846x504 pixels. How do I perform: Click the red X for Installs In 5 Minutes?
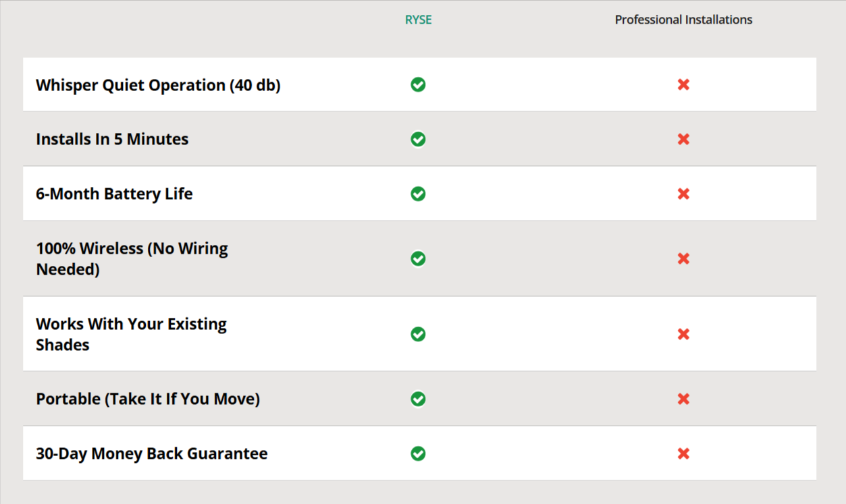683,139
